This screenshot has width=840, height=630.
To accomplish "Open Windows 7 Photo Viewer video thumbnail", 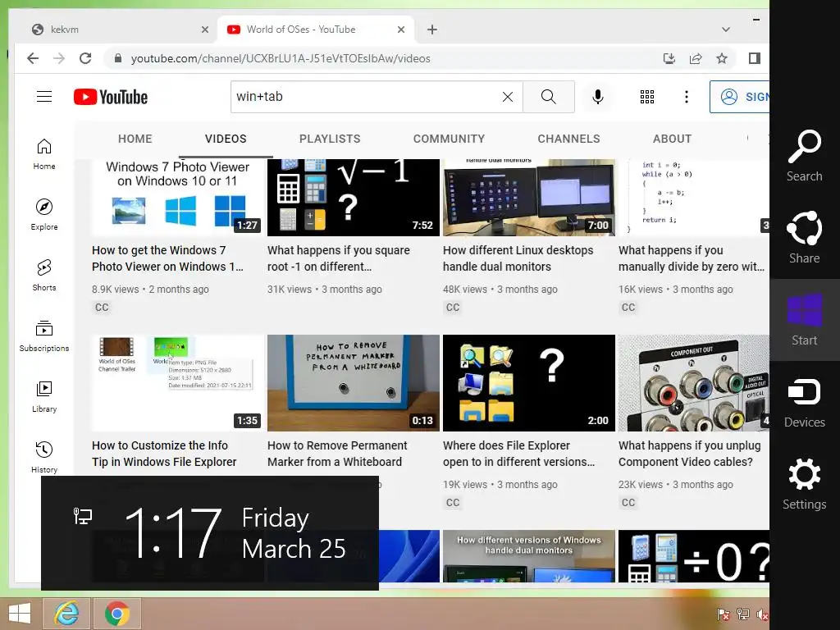I will (178, 197).
